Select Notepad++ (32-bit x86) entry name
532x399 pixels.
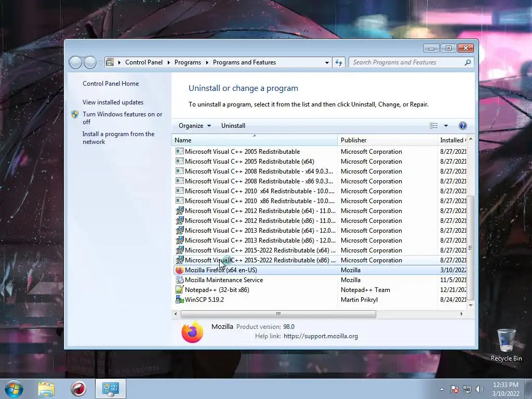217,290
